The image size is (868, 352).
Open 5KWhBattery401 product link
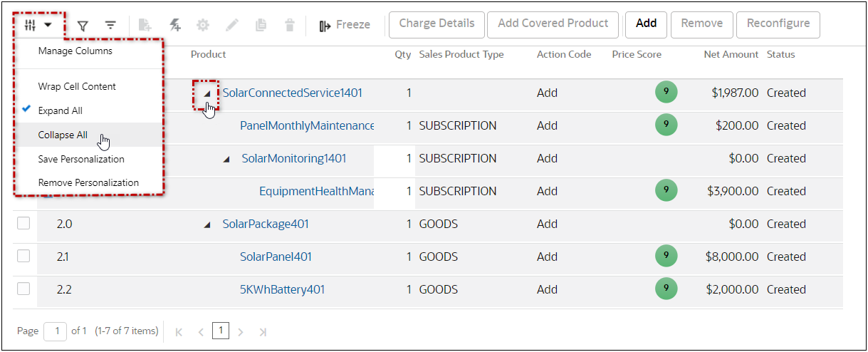pyautogui.click(x=283, y=289)
